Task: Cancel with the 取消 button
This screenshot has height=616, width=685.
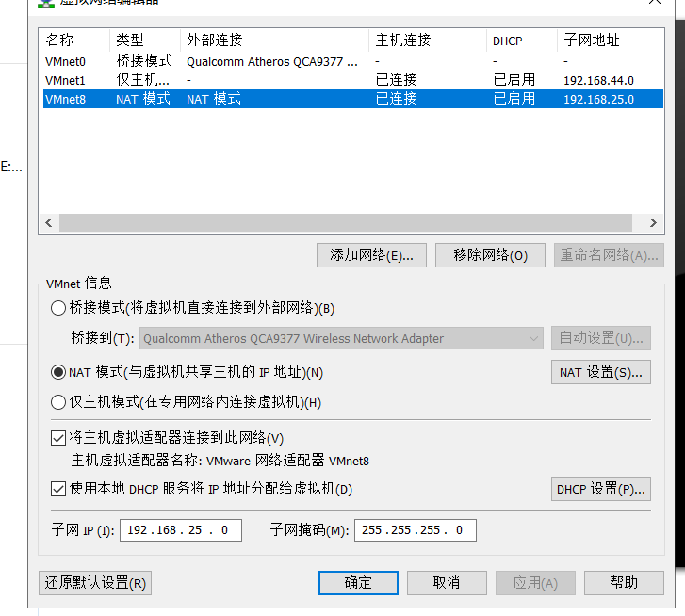Action: coord(447,583)
